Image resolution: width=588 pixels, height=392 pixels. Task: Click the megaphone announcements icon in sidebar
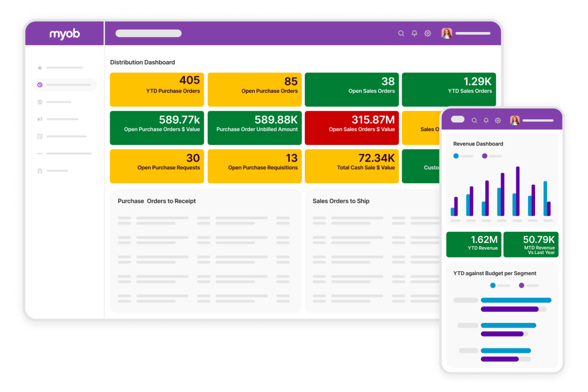tap(39, 119)
